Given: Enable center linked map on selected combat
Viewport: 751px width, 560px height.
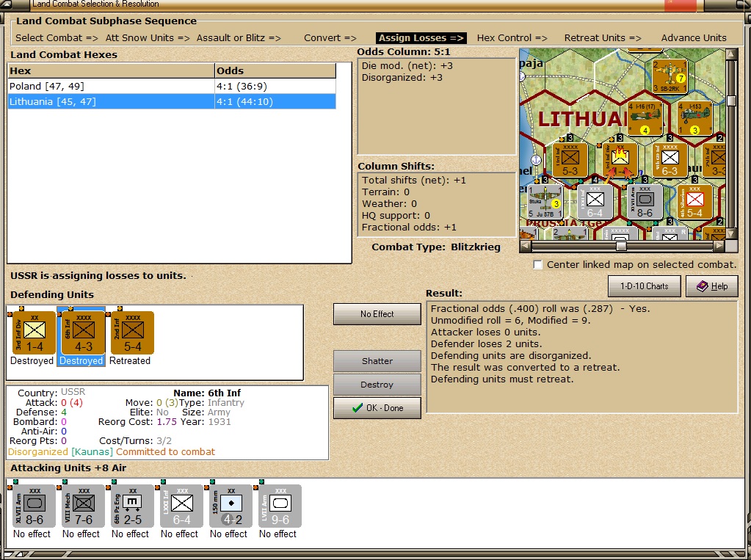Looking at the screenshot, I should [538, 264].
